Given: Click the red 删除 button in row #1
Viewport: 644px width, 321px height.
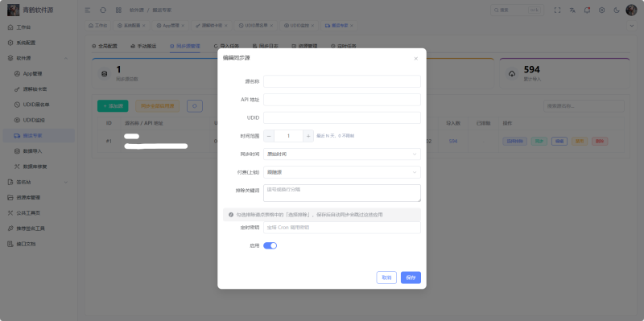Looking at the screenshot, I should pos(600,142).
